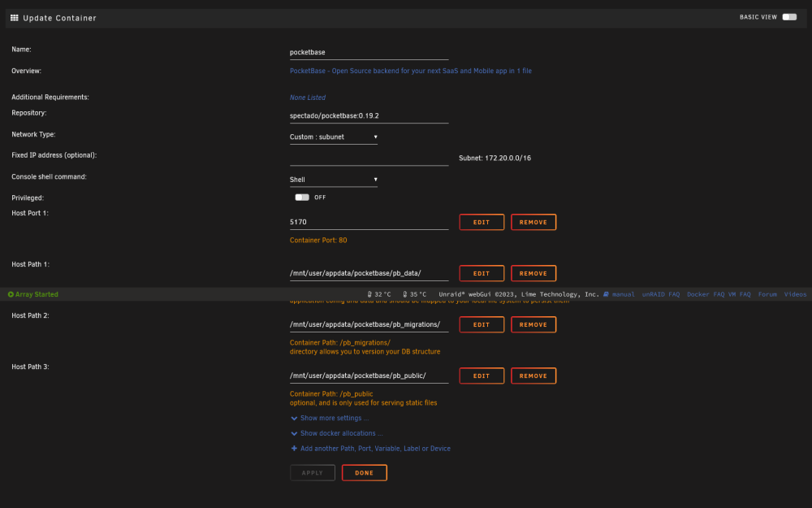
Task: Click the Host Path 3 pb_public field
Action: [369, 376]
